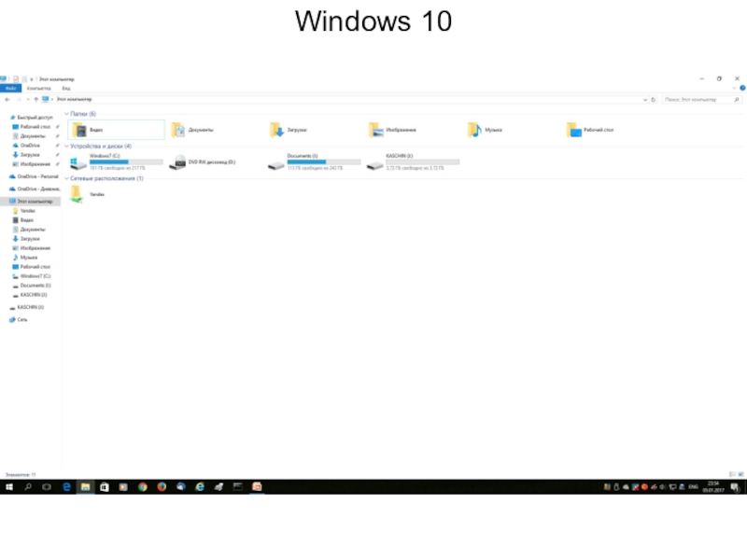This screenshot has height=560, width=747.
Task: Launch Google Chrome from taskbar
Action: 143,486
